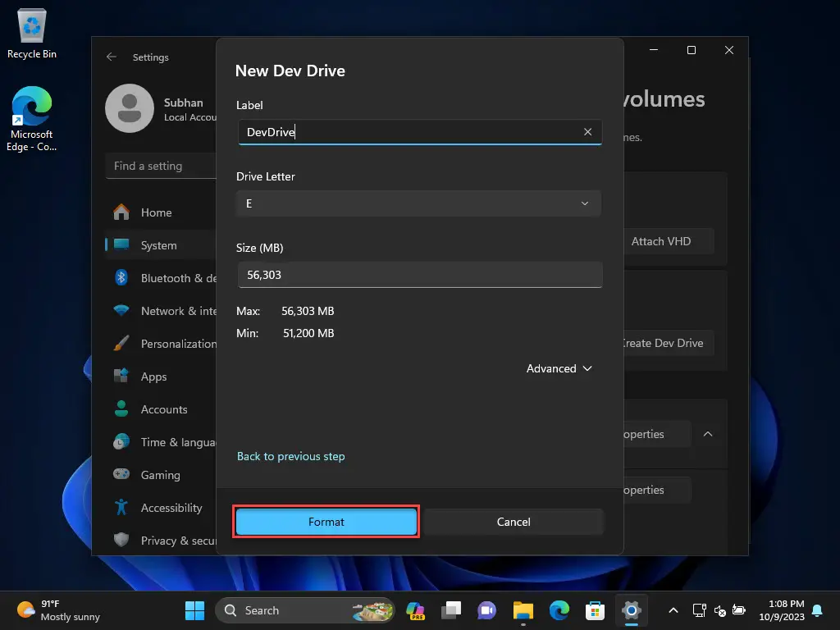
Task: Go back in Settings window
Action: point(112,57)
